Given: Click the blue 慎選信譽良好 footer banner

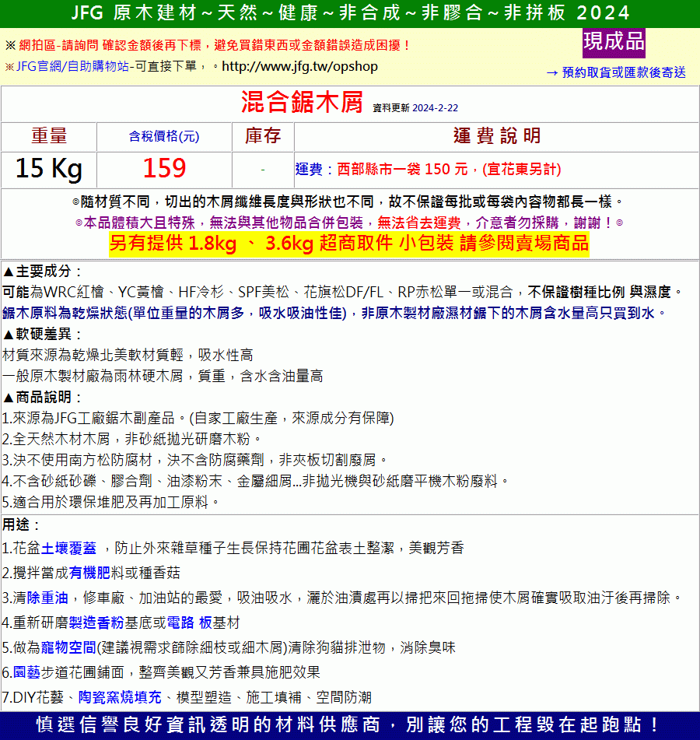Looking at the screenshot, I should [350, 726].
